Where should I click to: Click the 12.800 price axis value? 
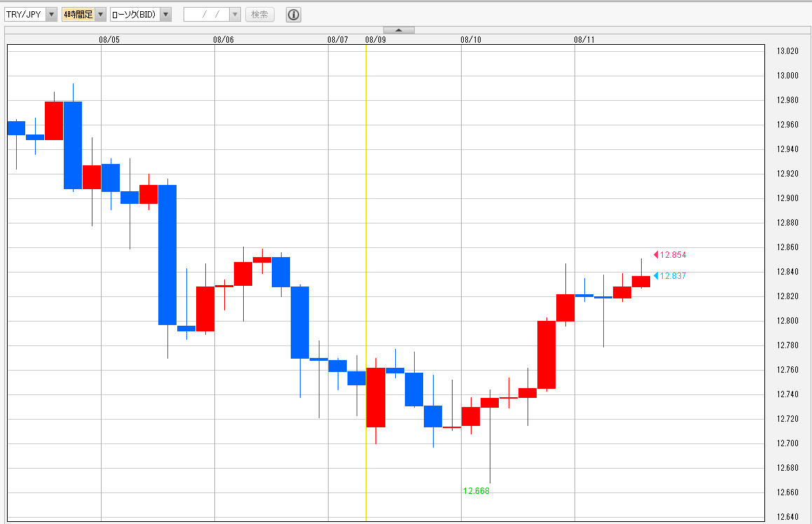787,321
